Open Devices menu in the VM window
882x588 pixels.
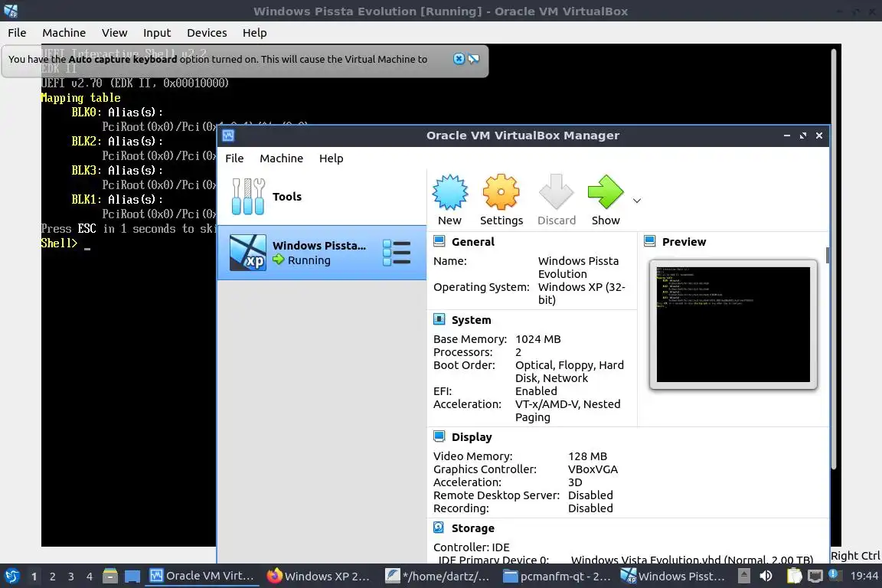207,33
